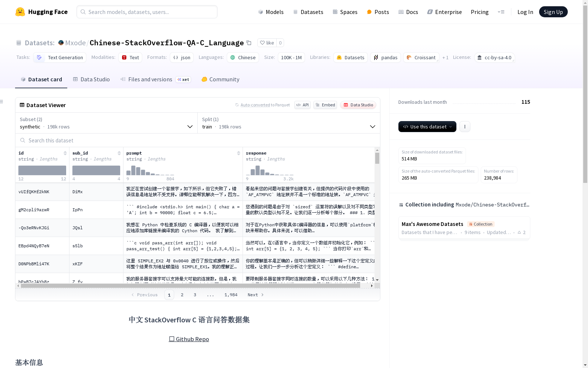
Task: Go to the Pricing page
Action: coord(480,12)
